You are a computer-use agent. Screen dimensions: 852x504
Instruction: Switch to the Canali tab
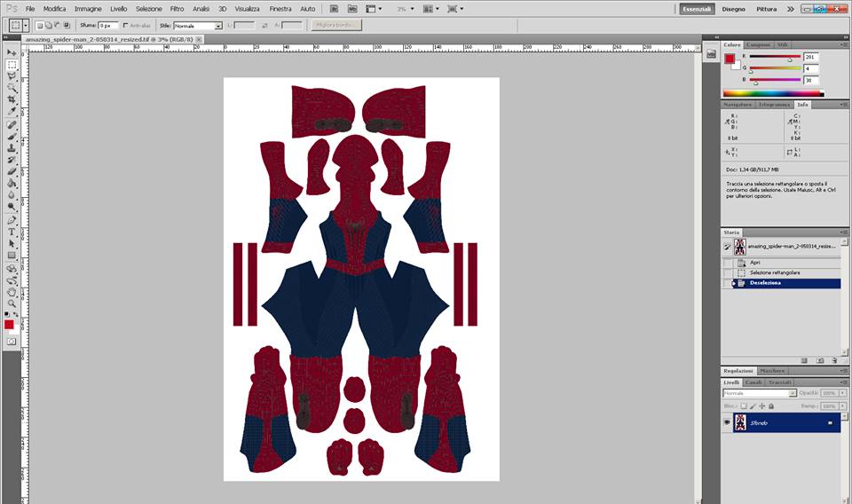pyautogui.click(x=753, y=382)
